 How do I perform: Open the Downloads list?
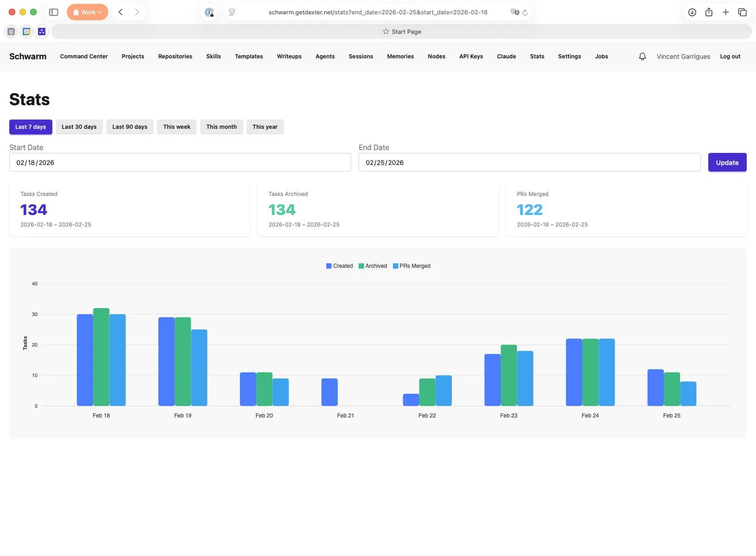(692, 13)
